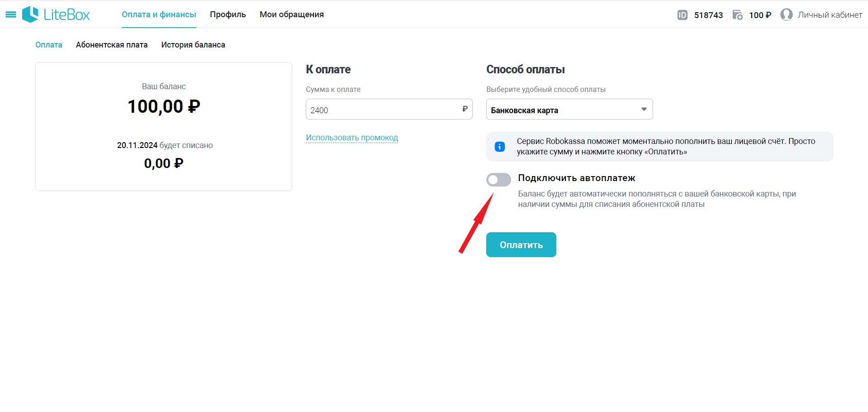Click the LiteBox logo
This screenshot has height=412, width=868.
[56, 14]
